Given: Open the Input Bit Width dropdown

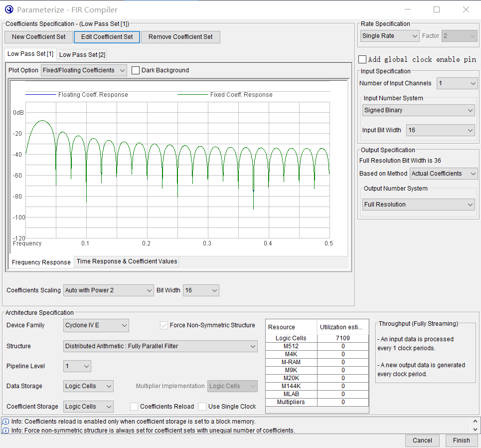Looking at the screenshot, I should point(441,130).
